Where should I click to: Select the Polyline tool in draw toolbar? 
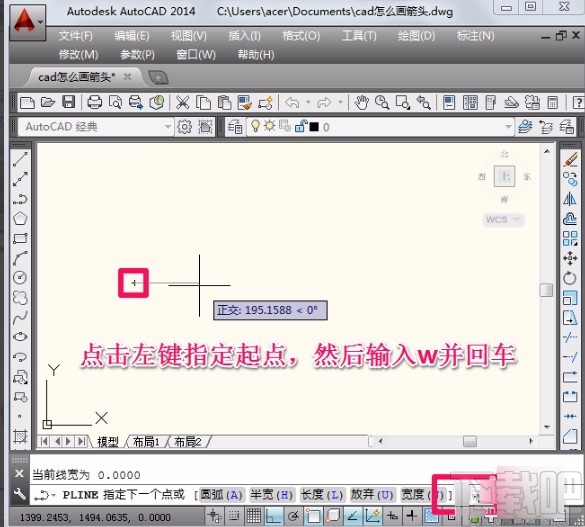(20, 199)
